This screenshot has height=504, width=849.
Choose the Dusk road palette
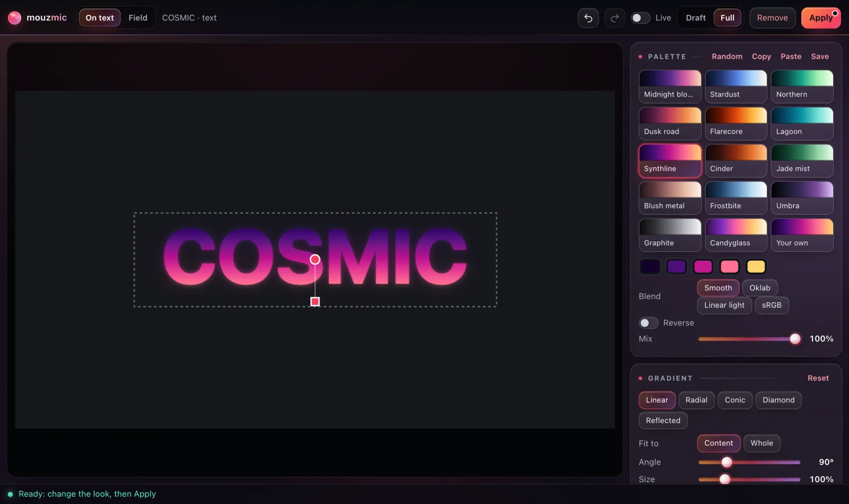coord(670,124)
